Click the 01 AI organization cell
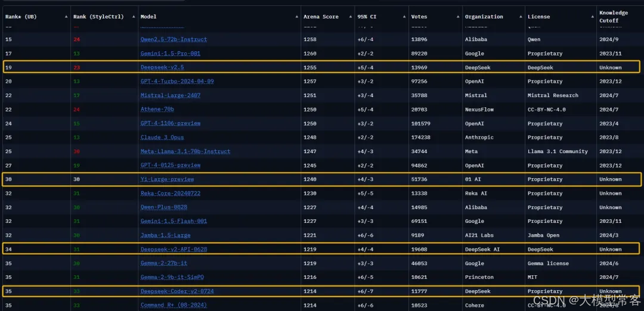The height and width of the screenshot is (311, 644). tap(473, 179)
